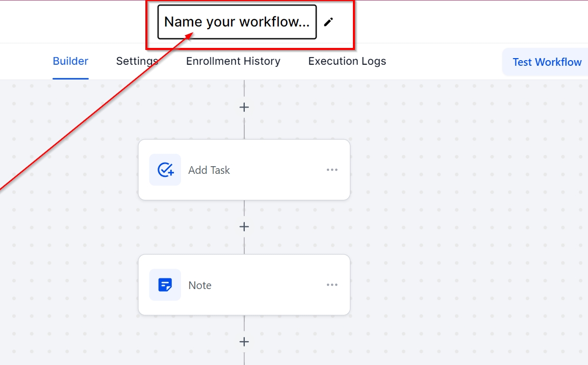Image resolution: width=588 pixels, height=365 pixels.
Task: Focus the 'Name your workflow' field
Action: pyautogui.click(x=237, y=22)
